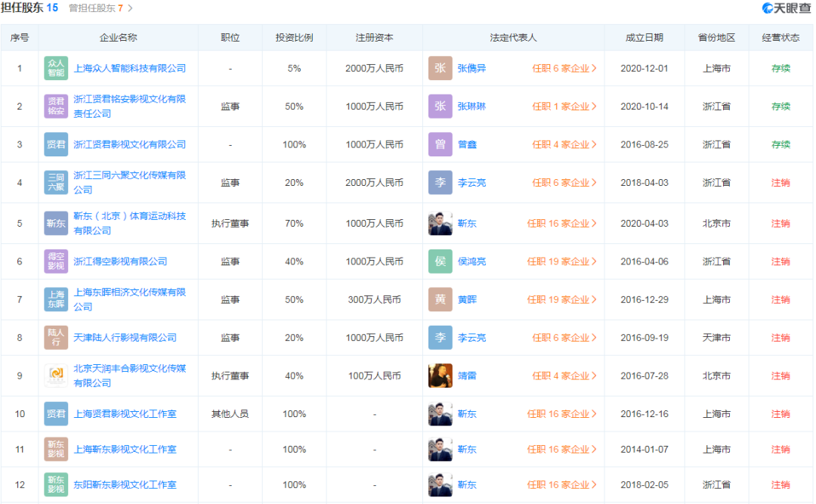Expand 任职 6 家企业 in 上海众人智能科技 row
816x504 pixels.
click(564, 68)
